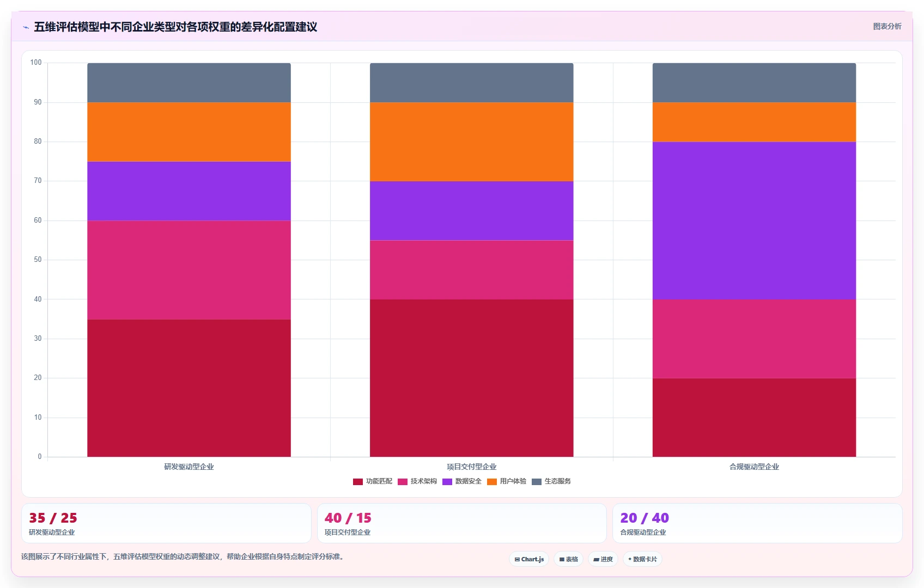Click the 项目交付型企业 x-axis label
The height and width of the screenshot is (588, 924).
click(x=472, y=467)
